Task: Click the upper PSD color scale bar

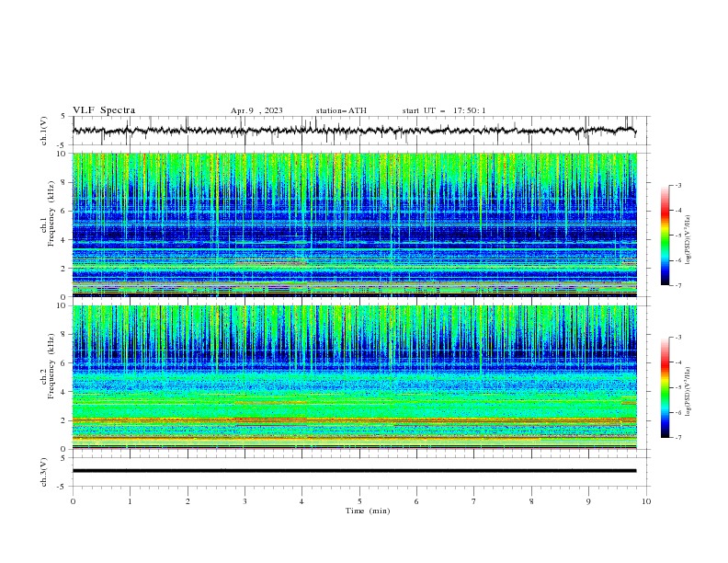Action: (665, 236)
